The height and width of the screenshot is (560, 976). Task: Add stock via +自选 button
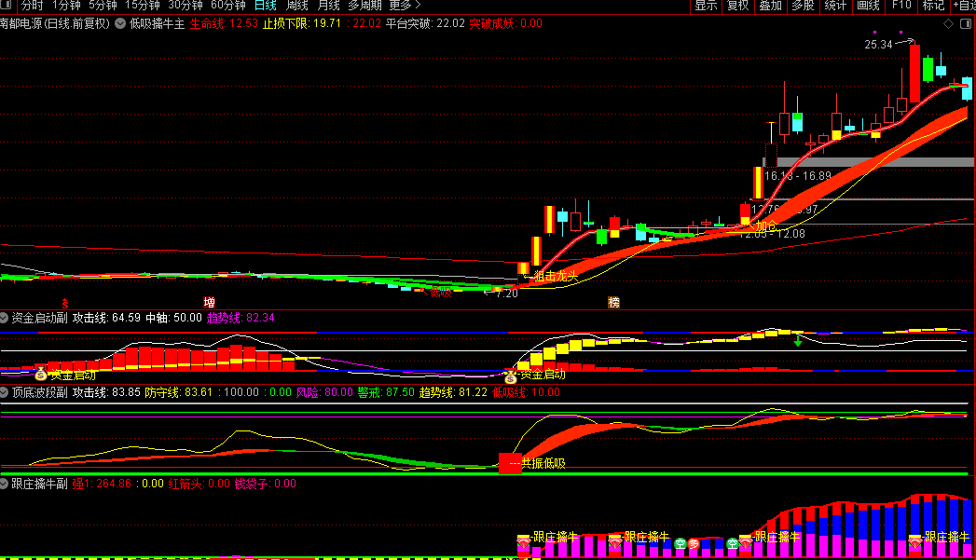coord(964,6)
